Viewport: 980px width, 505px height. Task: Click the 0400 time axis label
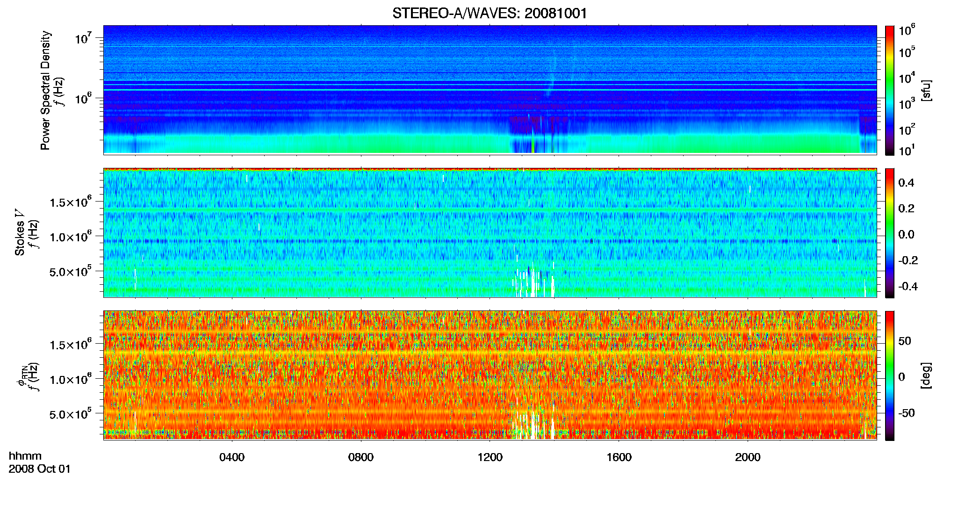tap(232, 457)
